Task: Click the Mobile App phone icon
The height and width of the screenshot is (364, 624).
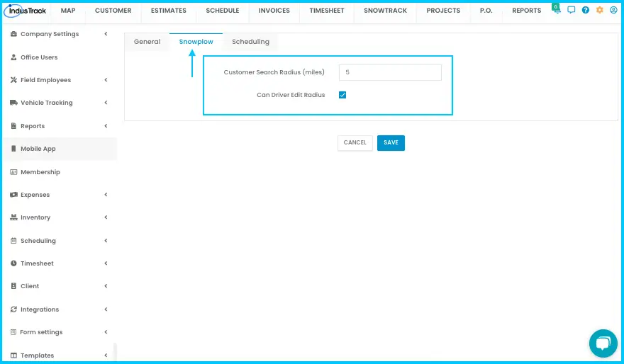Action: [x=13, y=149]
